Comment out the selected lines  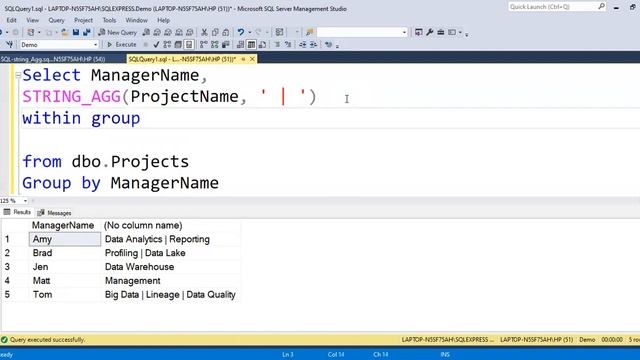click(x=278, y=44)
